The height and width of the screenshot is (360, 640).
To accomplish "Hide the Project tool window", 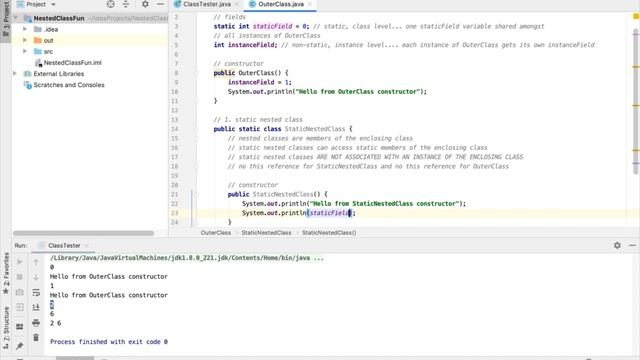I will tap(160, 4).
